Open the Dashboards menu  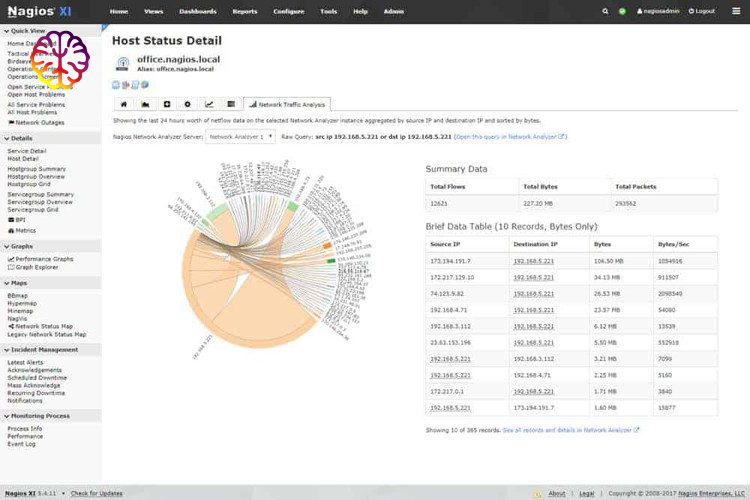click(x=198, y=11)
